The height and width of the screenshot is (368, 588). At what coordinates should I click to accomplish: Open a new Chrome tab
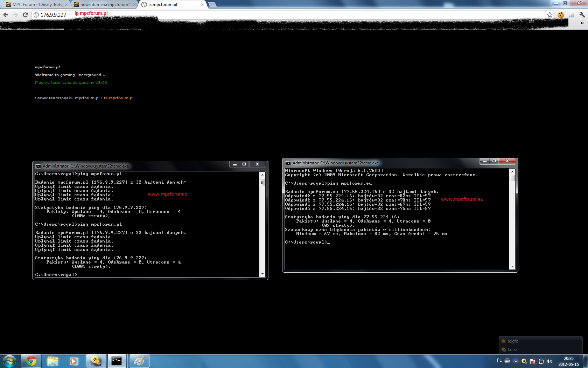pyautogui.click(x=212, y=5)
